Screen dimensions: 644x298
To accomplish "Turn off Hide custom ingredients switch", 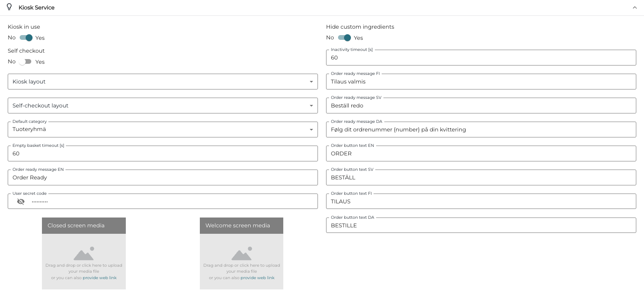I will coord(344,38).
